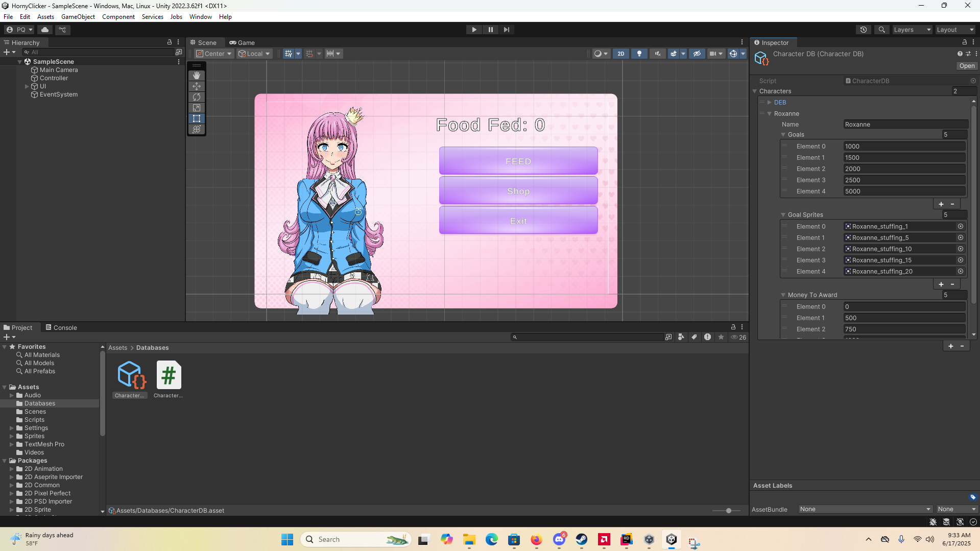
Task: Open the global Search icon
Action: point(881,30)
